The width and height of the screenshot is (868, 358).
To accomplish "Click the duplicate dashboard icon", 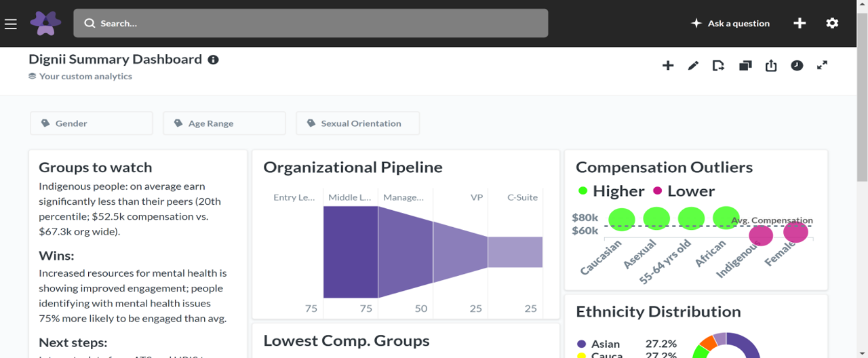I will click(x=745, y=66).
